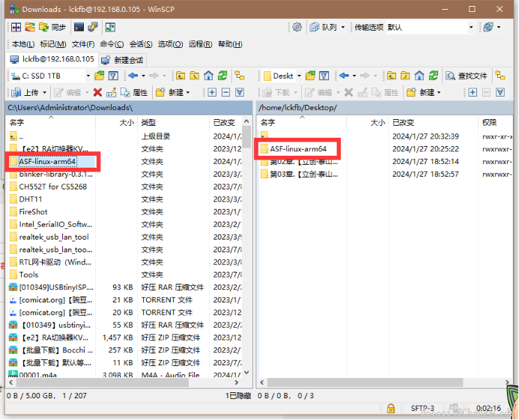Open the 命令(C) menu

click(x=112, y=44)
